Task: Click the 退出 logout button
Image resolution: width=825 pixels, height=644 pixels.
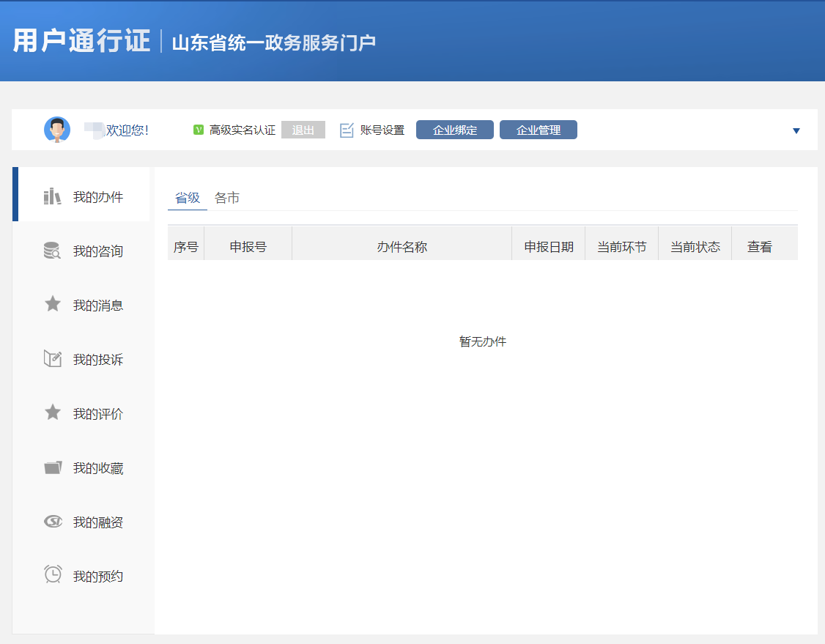Action: 303,130
